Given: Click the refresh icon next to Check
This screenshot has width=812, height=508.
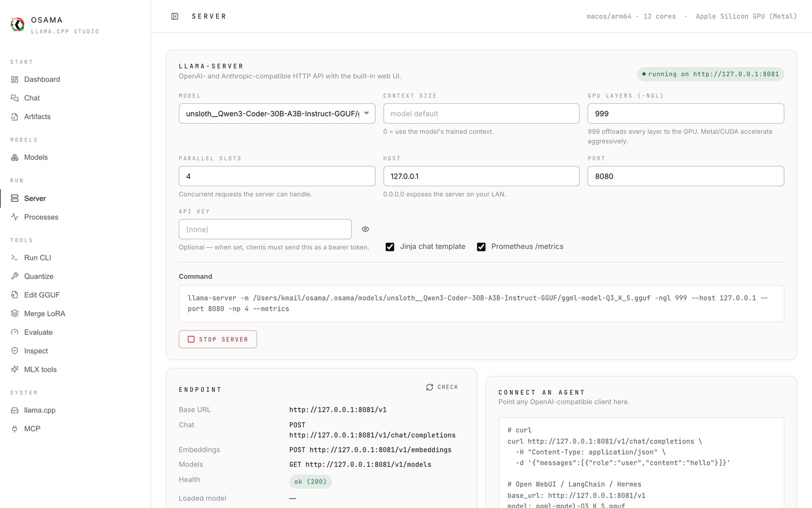Looking at the screenshot, I should tap(430, 387).
